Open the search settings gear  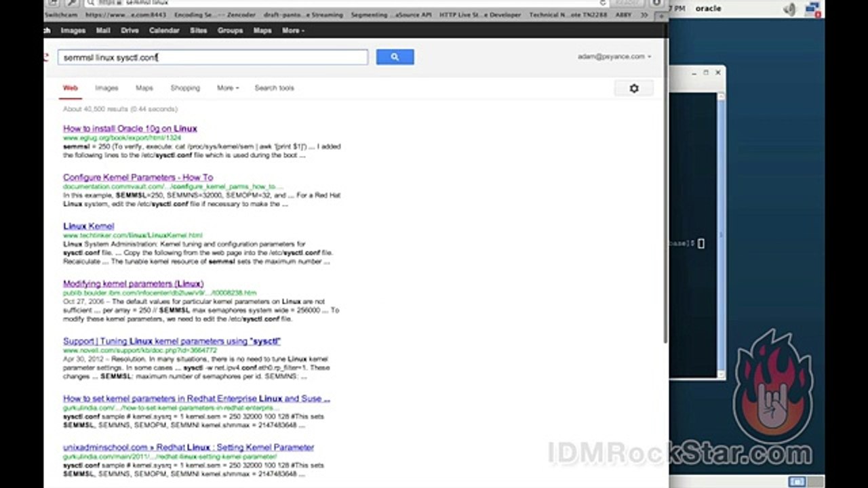634,88
